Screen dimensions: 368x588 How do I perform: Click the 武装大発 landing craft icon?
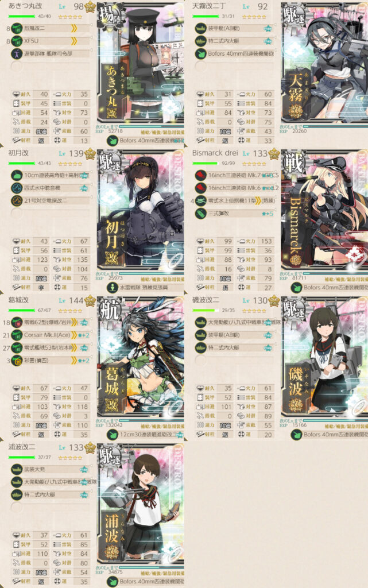point(17,469)
